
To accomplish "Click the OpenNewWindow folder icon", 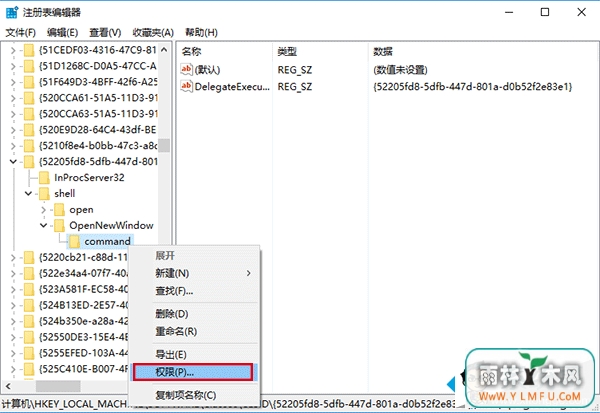I will point(59,225).
